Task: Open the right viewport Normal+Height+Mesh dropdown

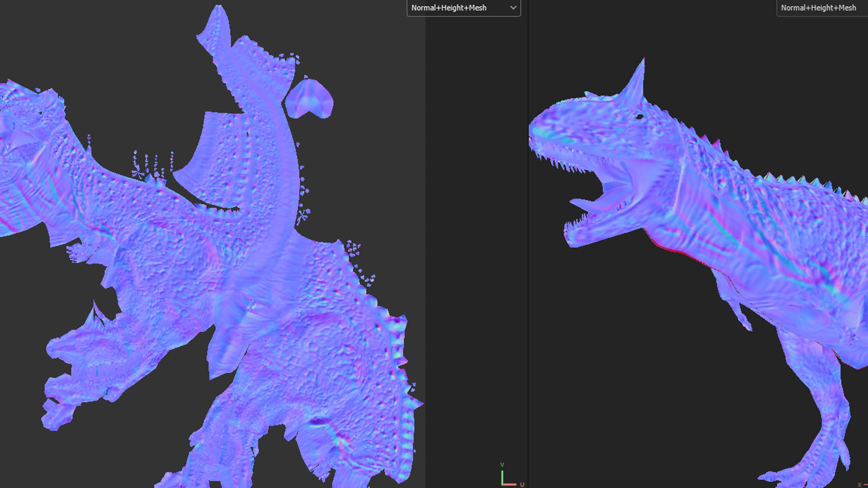Action: 818,8
